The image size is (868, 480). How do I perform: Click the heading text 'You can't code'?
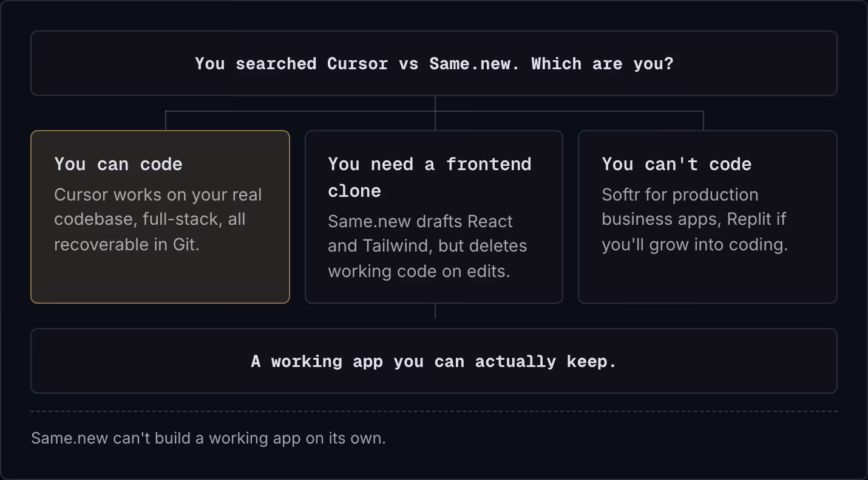[677, 164]
